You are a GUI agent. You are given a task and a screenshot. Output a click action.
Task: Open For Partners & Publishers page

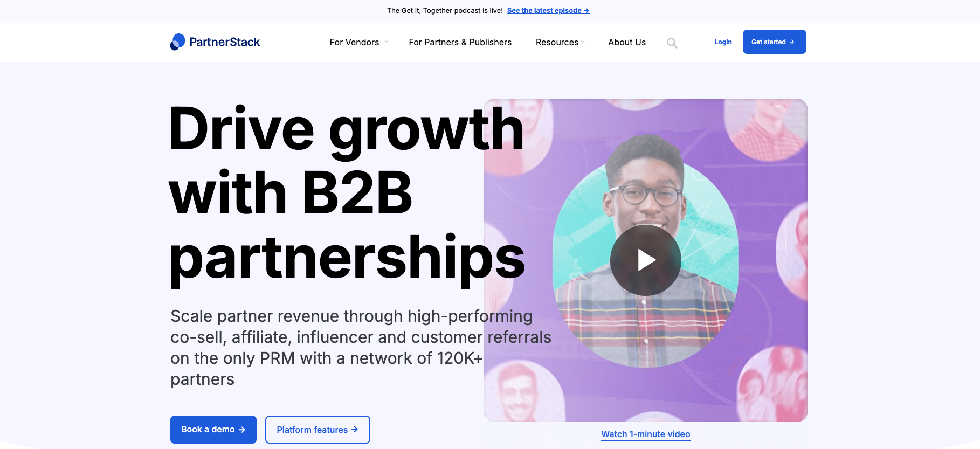tap(460, 42)
